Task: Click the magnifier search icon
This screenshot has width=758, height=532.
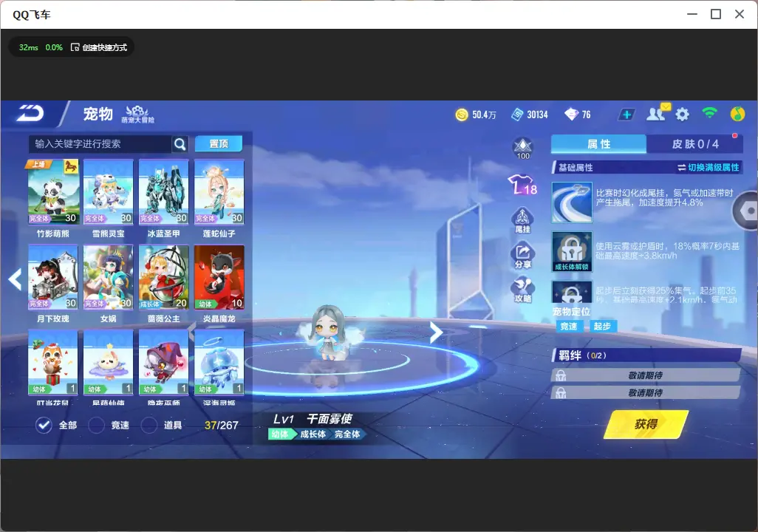Action: click(x=180, y=144)
